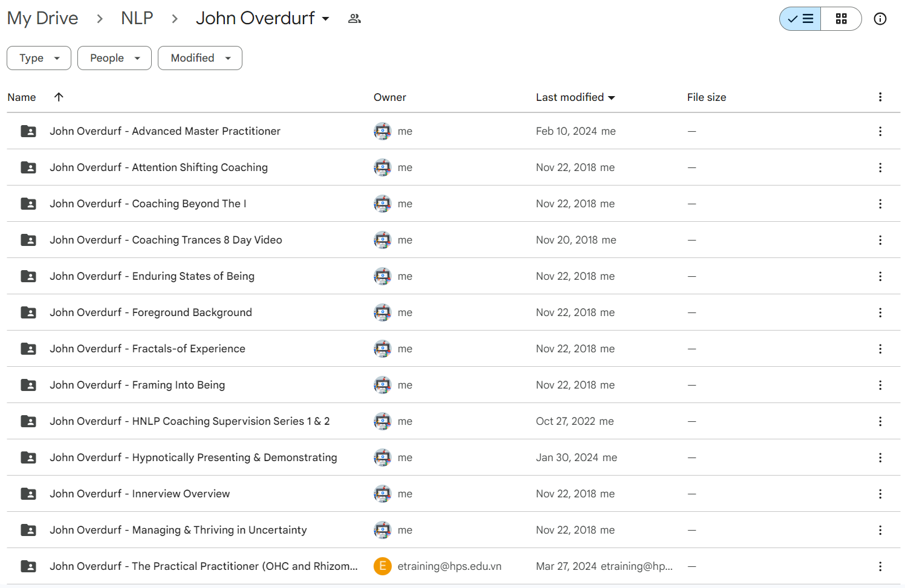
Task: Click shared folder icon of Attention Shifting Coaching
Action: click(x=28, y=167)
